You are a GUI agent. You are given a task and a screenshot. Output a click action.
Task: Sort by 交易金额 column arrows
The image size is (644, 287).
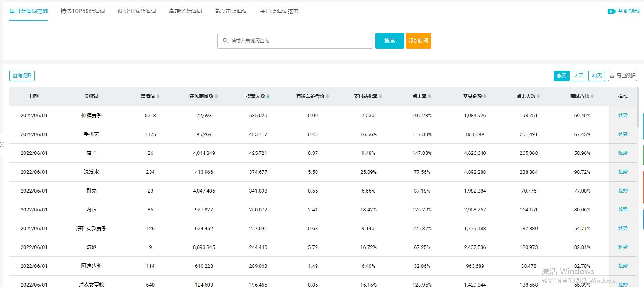[x=485, y=96]
